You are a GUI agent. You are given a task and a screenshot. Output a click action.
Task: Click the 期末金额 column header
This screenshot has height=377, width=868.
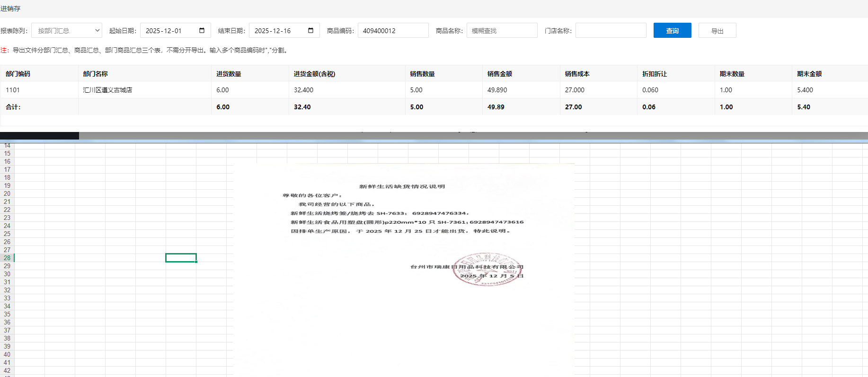809,74
